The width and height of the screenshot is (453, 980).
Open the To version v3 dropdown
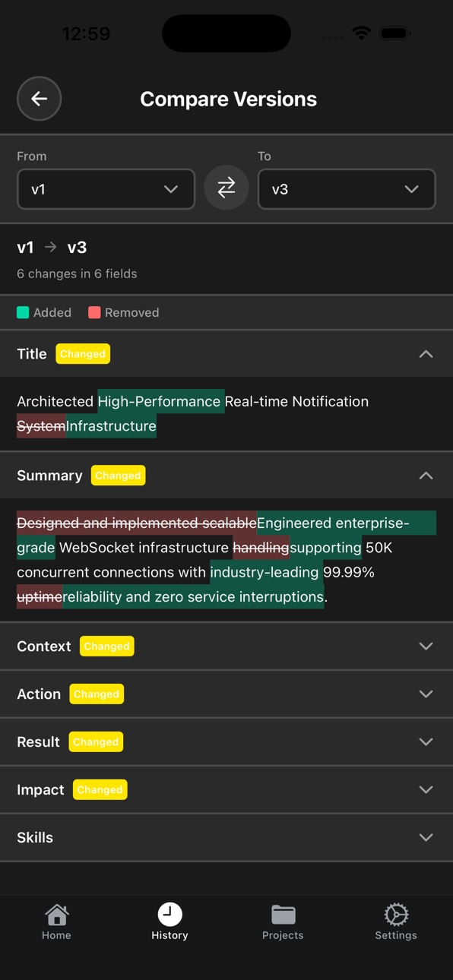347,189
